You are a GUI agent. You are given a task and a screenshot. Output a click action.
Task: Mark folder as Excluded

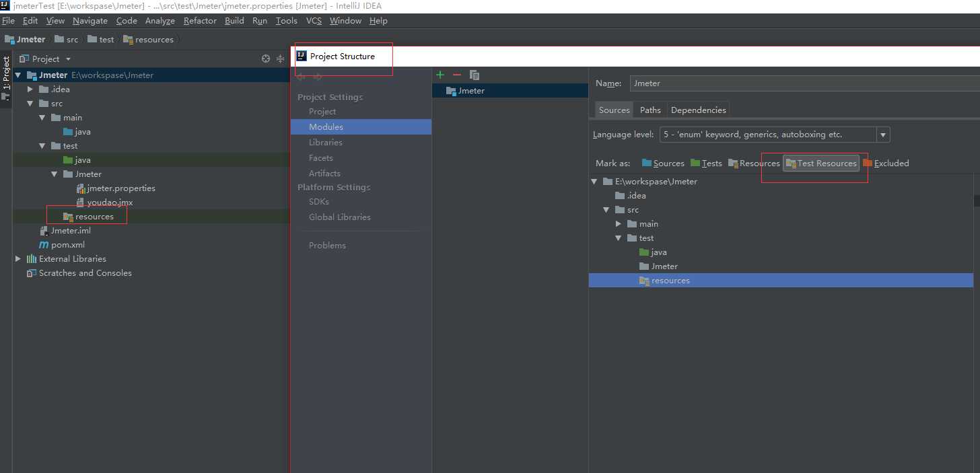point(886,163)
